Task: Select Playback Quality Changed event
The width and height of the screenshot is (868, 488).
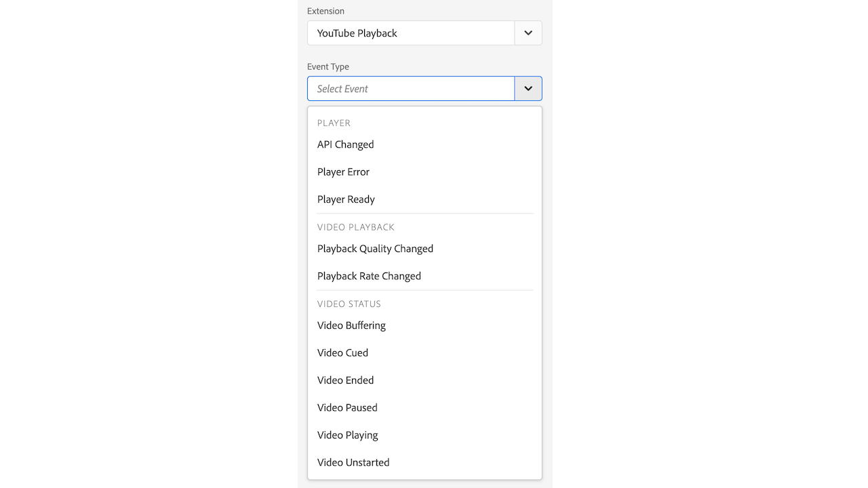Action: (375, 249)
